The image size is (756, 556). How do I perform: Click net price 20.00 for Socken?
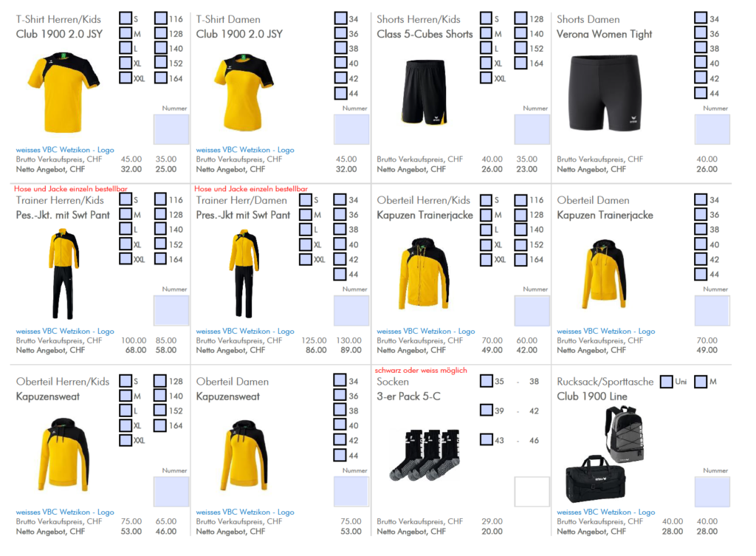pos(492,532)
